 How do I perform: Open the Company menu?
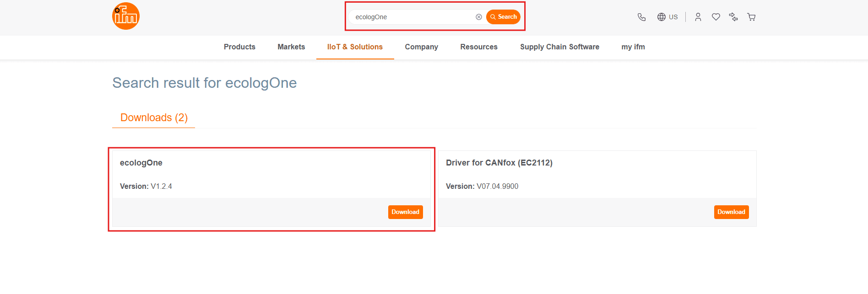pos(421,47)
